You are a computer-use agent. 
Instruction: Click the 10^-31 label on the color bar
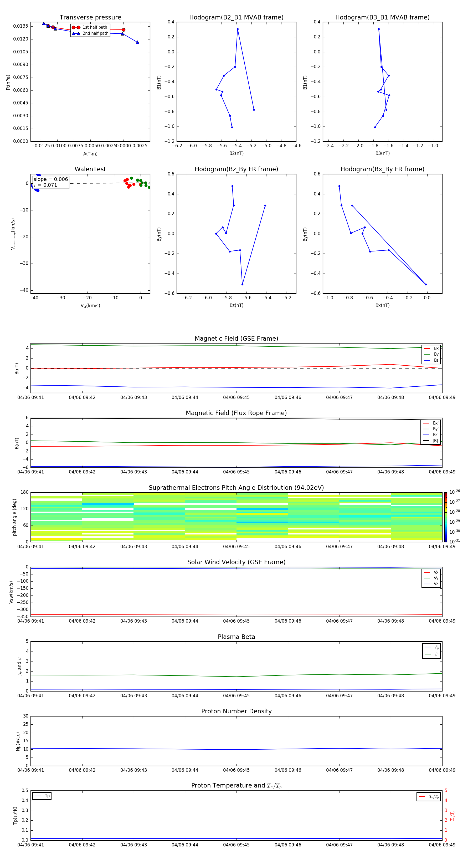point(455,542)
